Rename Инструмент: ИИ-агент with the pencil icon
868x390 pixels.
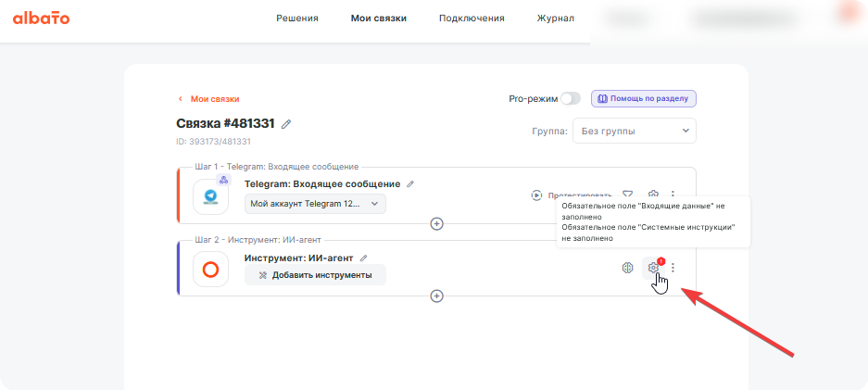[364, 258]
